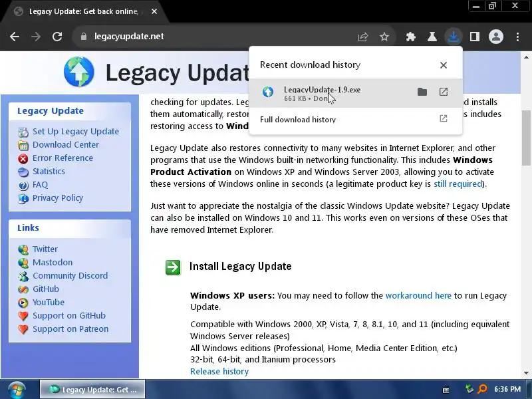
Task: Open the on-screen keyboard tray icon
Action: pyautogui.click(x=446, y=390)
